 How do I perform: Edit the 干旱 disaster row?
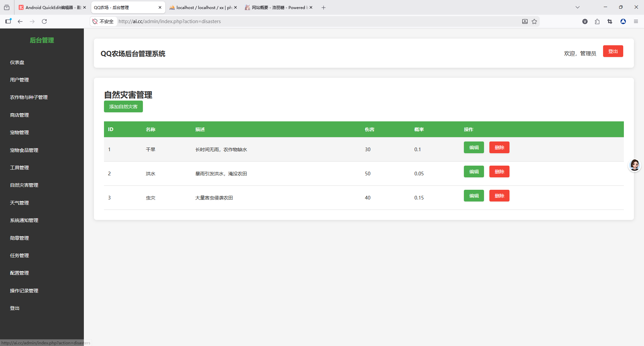[474, 148]
